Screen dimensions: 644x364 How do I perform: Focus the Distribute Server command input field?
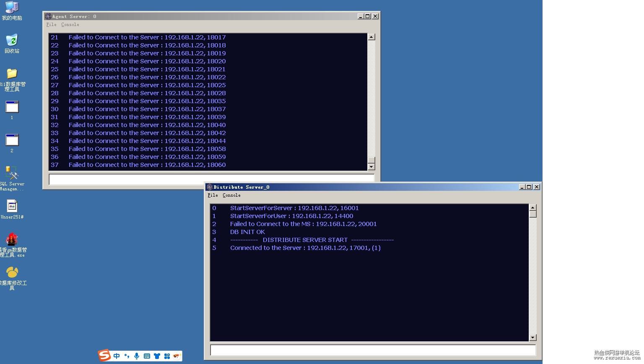click(x=373, y=350)
